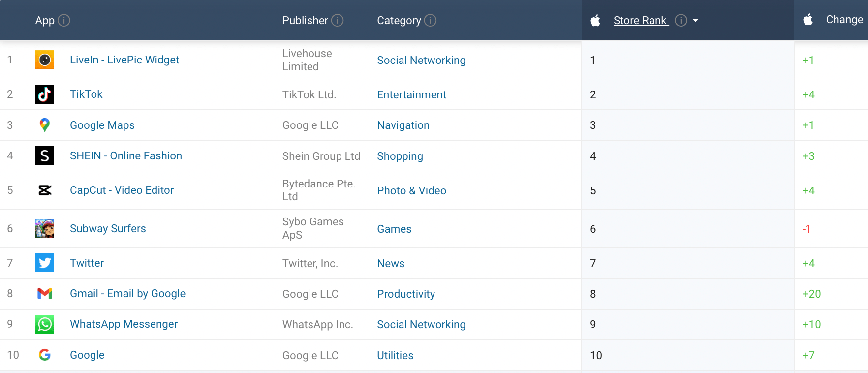Open the Shopping category link
The width and height of the screenshot is (868, 373).
coord(400,156)
